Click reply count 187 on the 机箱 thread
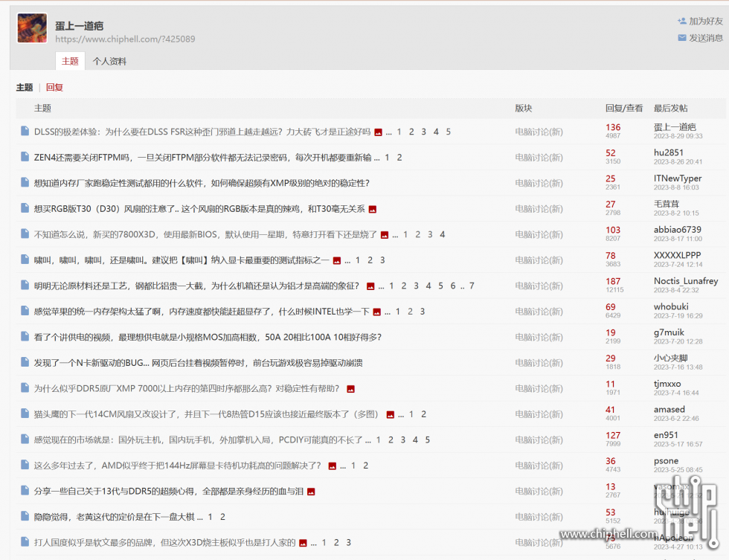The height and width of the screenshot is (560, 729). click(613, 281)
